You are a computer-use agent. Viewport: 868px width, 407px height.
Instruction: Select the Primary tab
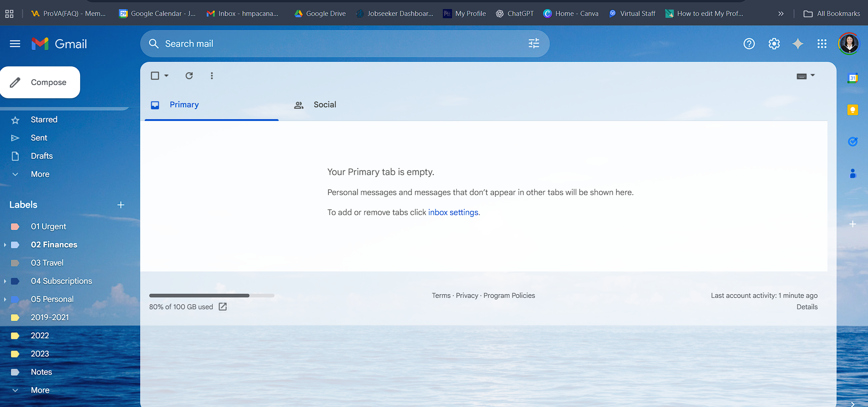pyautogui.click(x=184, y=105)
